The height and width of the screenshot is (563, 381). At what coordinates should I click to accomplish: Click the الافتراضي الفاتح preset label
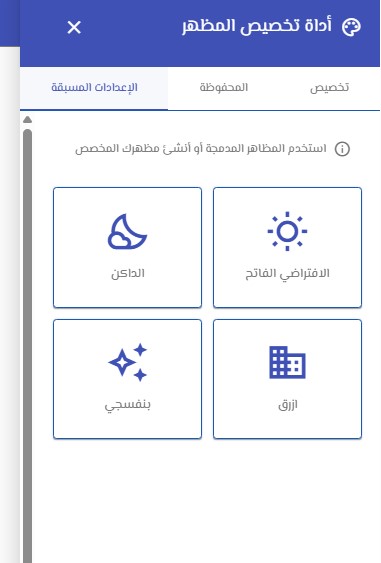coord(287,274)
